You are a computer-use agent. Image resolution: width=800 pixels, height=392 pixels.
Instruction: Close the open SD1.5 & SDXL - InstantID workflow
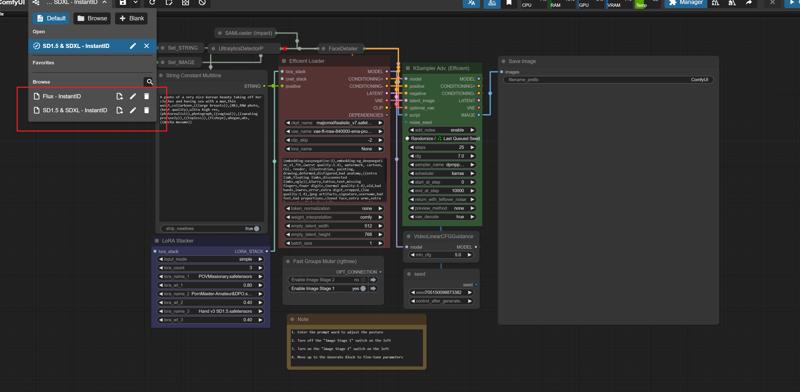[x=146, y=46]
